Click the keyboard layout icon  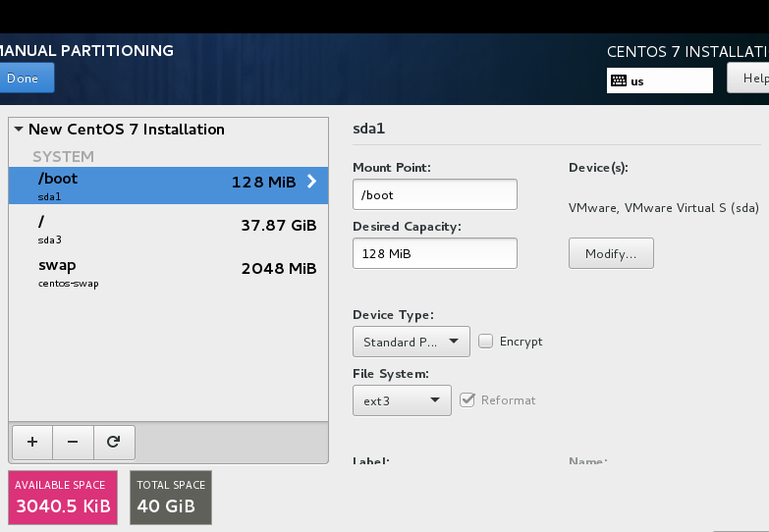click(x=619, y=80)
